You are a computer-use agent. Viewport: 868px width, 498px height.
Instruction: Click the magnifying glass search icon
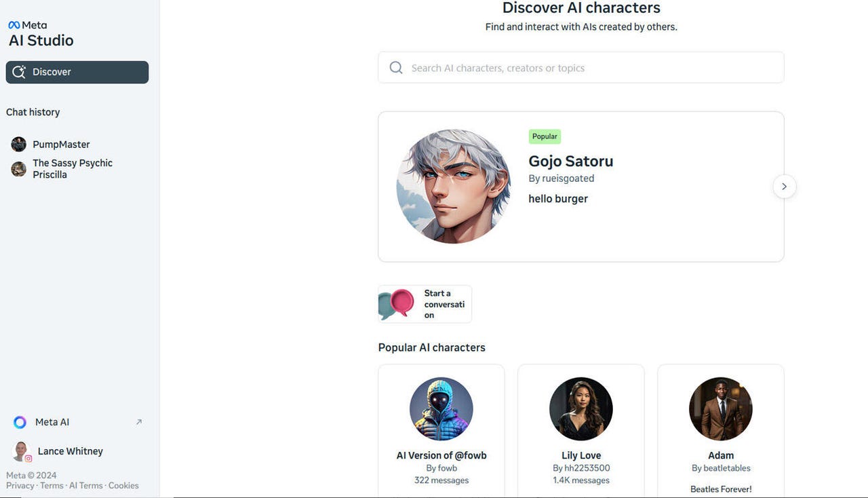(x=396, y=68)
